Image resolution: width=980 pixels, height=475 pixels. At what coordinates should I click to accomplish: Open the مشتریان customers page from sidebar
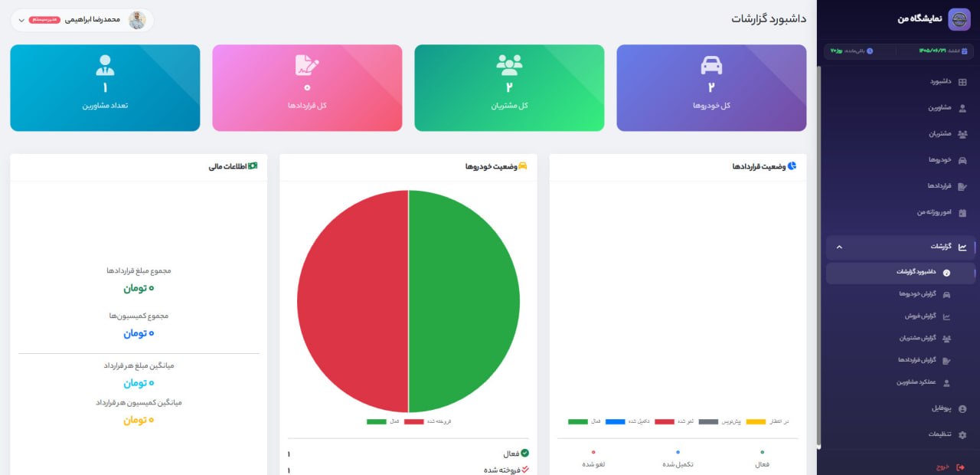pyautogui.click(x=900, y=134)
